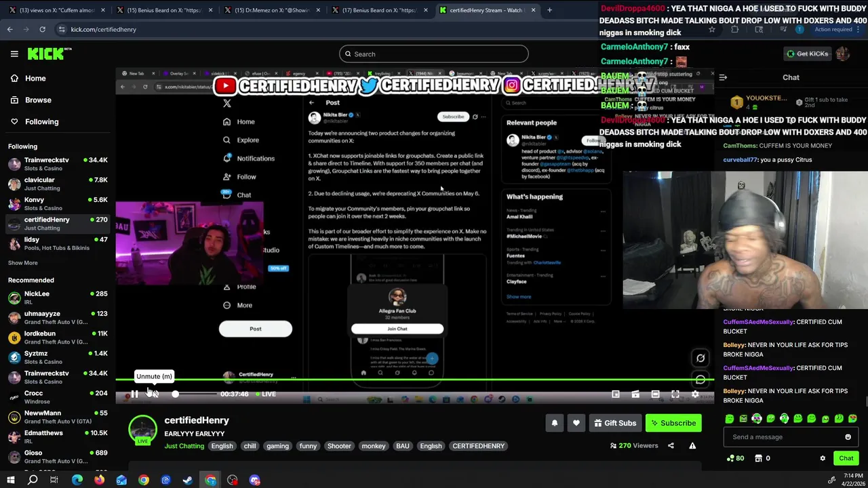The image size is (868, 488).
Task: Expand Show more under Following
Action: point(23,263)
